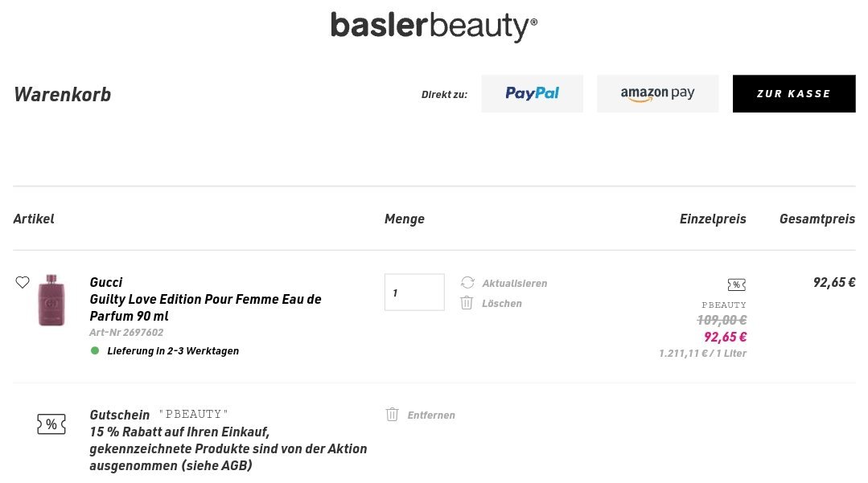Viewport: 868px width, 483px height.
Task: Click the Gucci brand name
Action: [x=106, y=282]
